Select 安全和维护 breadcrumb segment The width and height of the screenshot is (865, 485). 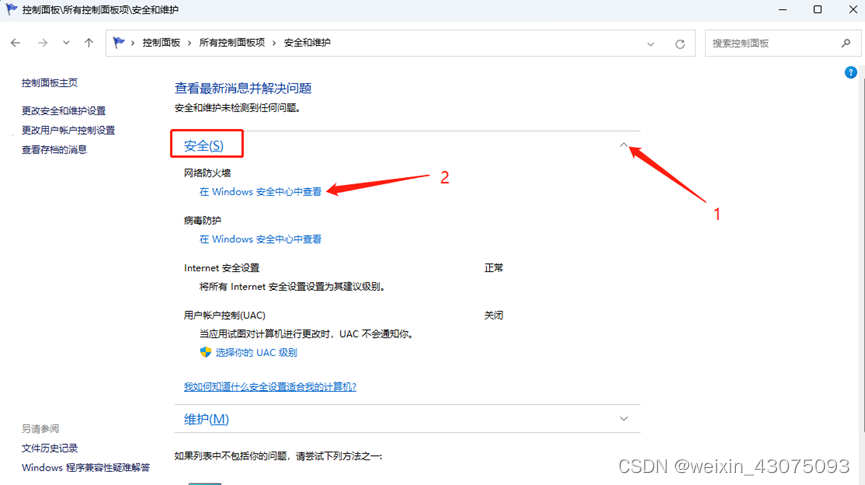point(307,42)
